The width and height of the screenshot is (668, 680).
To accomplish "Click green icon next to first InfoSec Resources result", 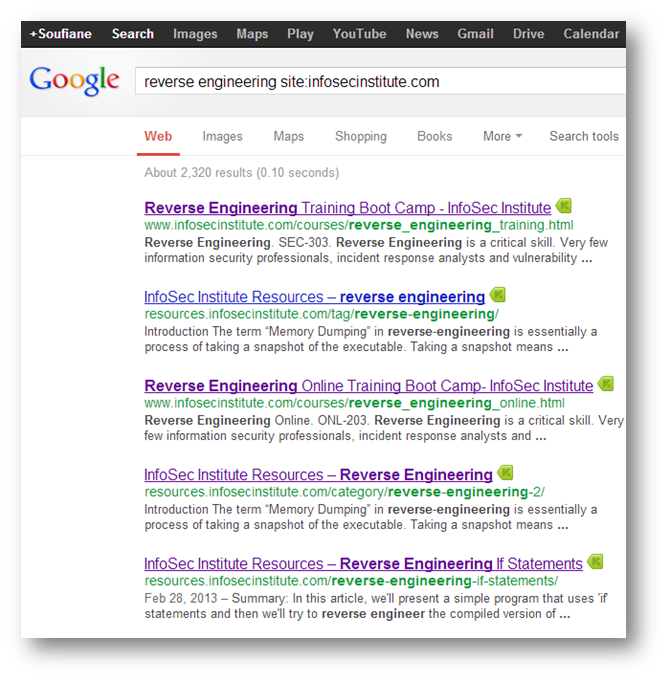I will coord(498,296).
